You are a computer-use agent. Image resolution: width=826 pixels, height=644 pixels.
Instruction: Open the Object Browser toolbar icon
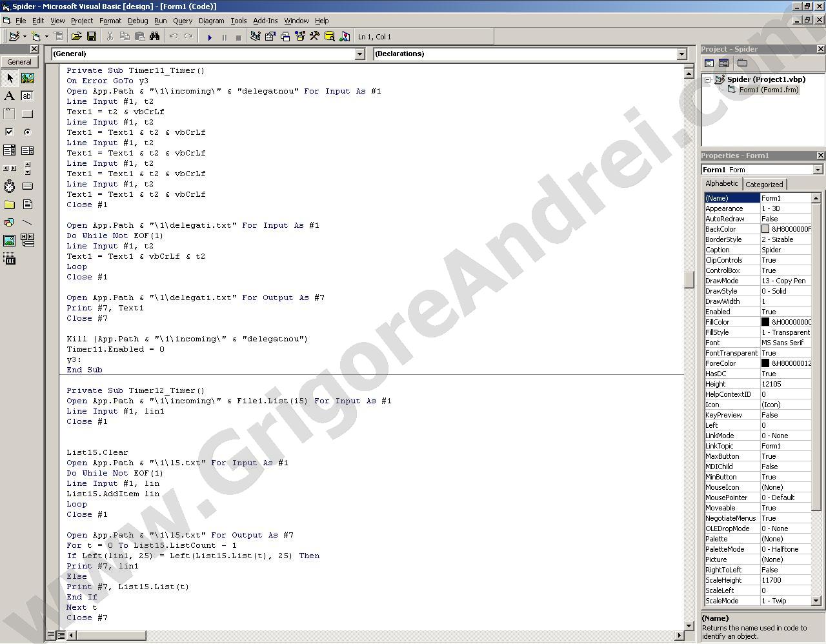point(300,37)
